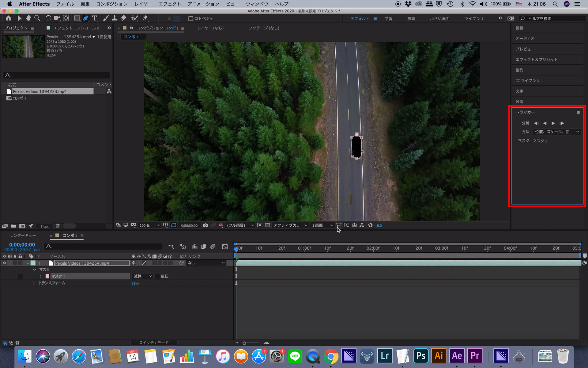
Task: Expand the マスク section
Action: [x=34, y=269]
